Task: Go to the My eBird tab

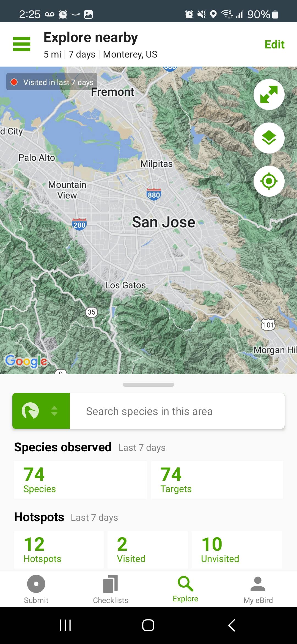Action: pyautogui.click(x=258, y=589)
